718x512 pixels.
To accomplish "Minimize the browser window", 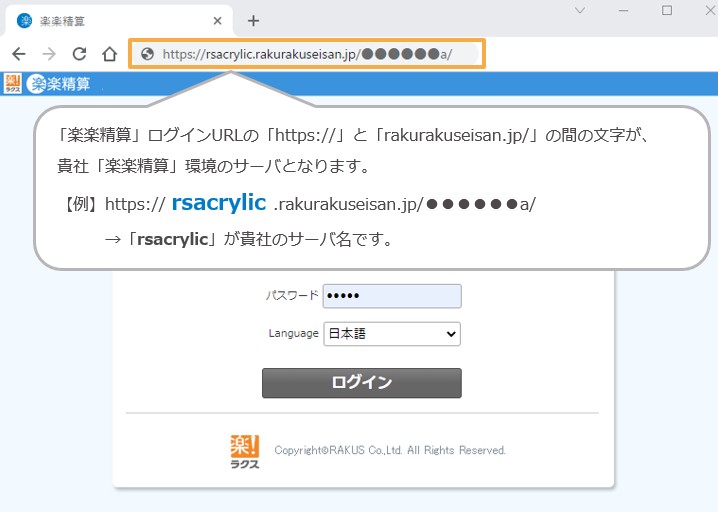I will coord(623,10).
